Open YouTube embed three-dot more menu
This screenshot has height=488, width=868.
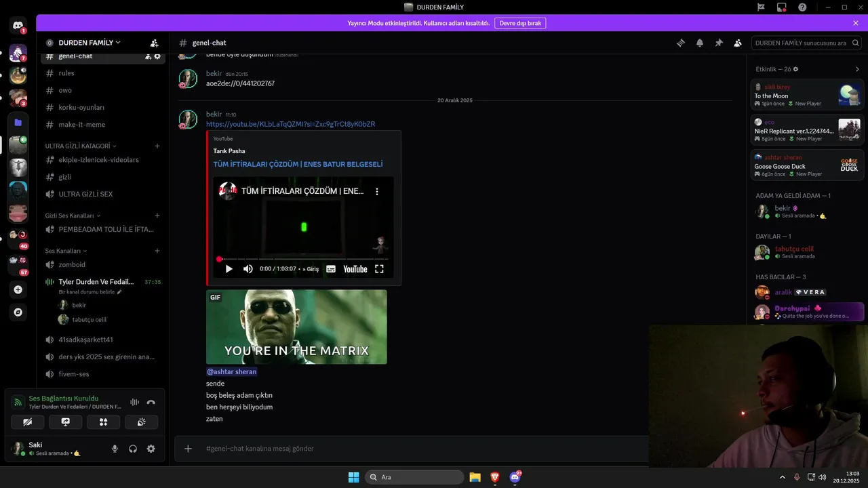click(377, 191)
